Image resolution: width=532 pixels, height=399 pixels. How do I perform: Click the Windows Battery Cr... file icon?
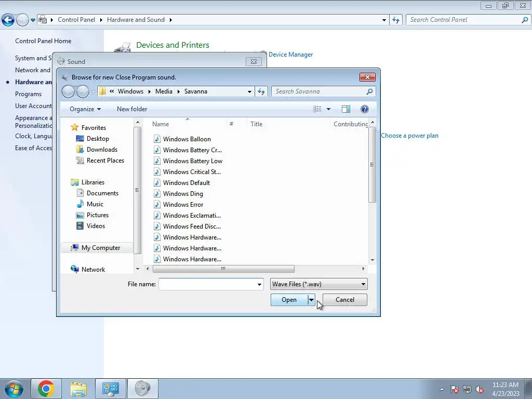tap(157, 150)
